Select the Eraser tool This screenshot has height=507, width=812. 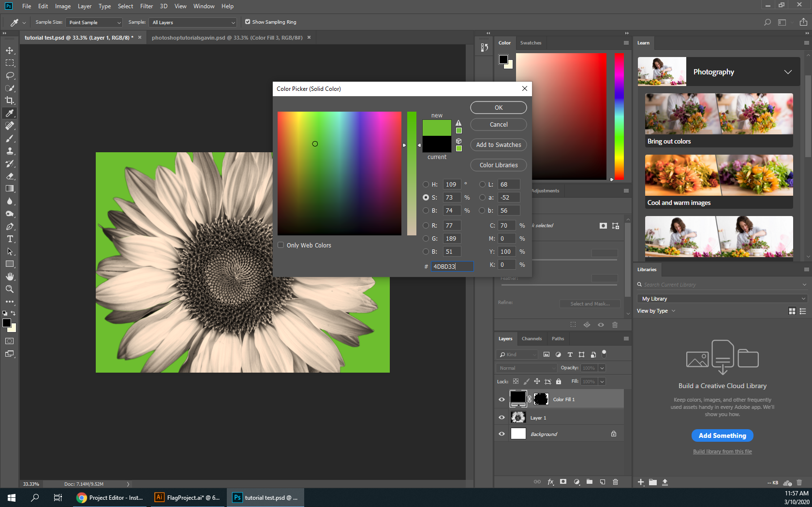10,176
